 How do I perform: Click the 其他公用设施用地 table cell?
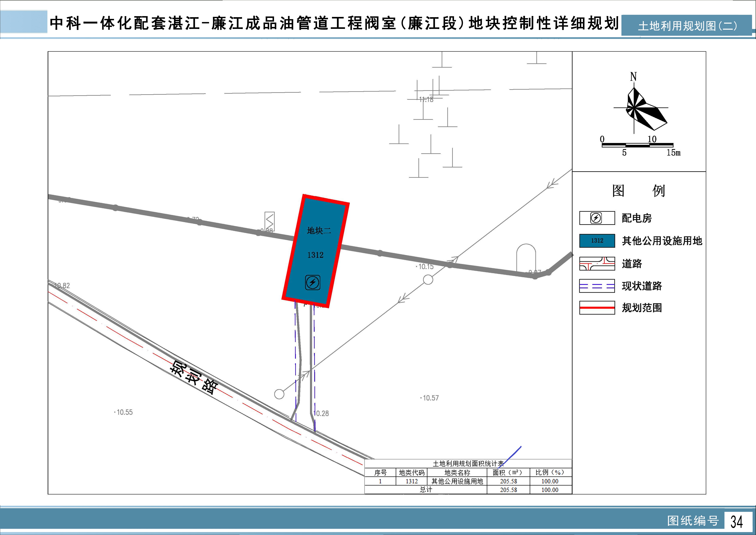(x=457, y=481)
